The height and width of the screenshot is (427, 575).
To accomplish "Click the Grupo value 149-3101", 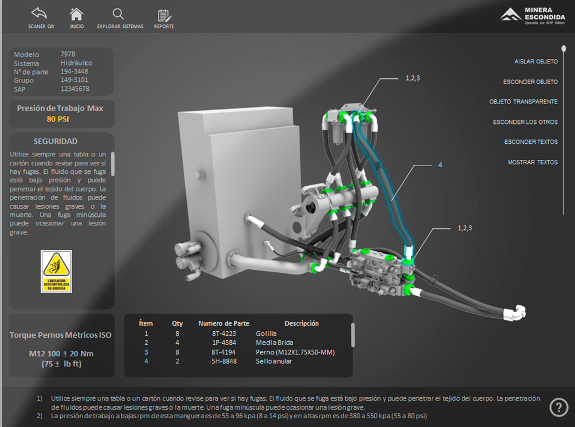I will (x=74, y=80).
